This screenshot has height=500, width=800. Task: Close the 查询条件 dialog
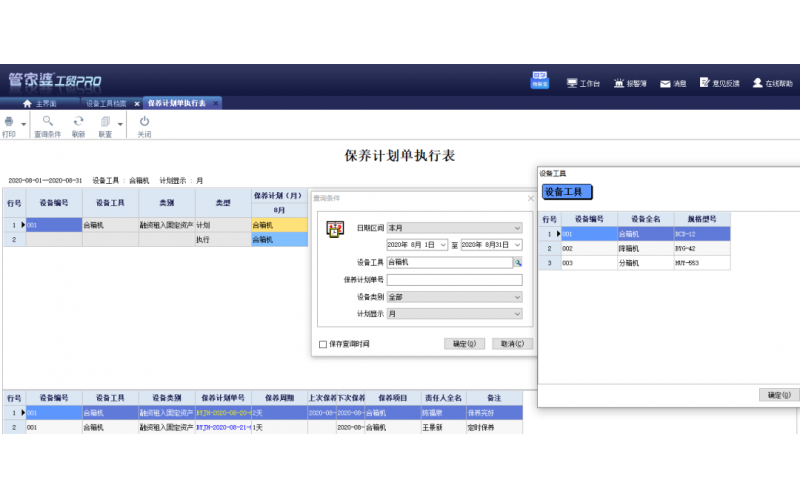click(531, 198)
